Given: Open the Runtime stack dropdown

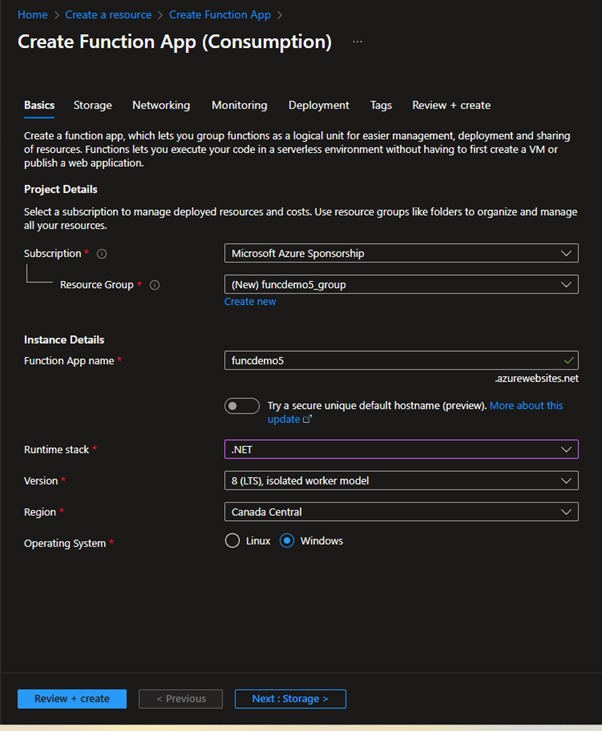Looking at the screenshot, I should pos(401,449).
